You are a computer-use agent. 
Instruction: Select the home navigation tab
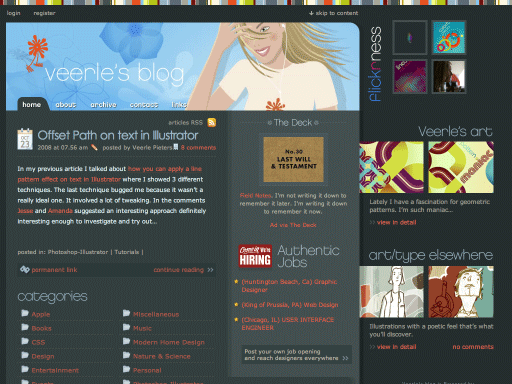tap(32, 104)
